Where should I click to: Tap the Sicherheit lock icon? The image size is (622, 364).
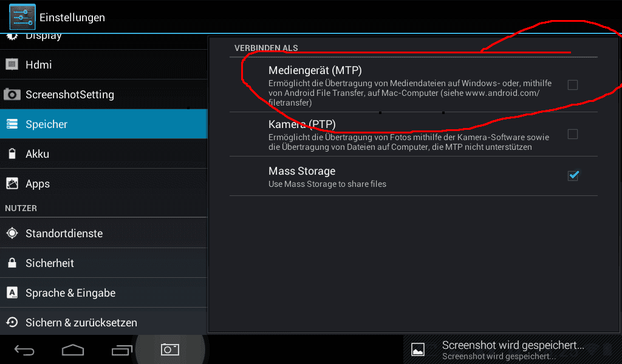[12, 263]
